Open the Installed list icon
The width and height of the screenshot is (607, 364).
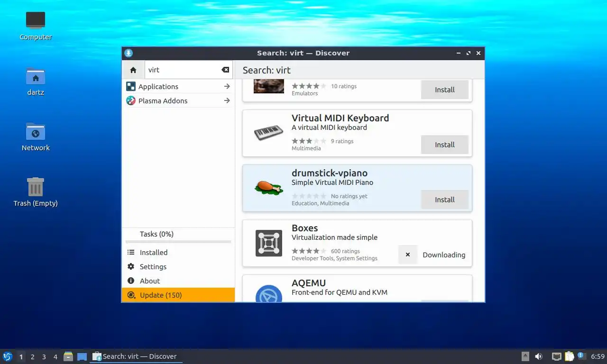point(131,253)
